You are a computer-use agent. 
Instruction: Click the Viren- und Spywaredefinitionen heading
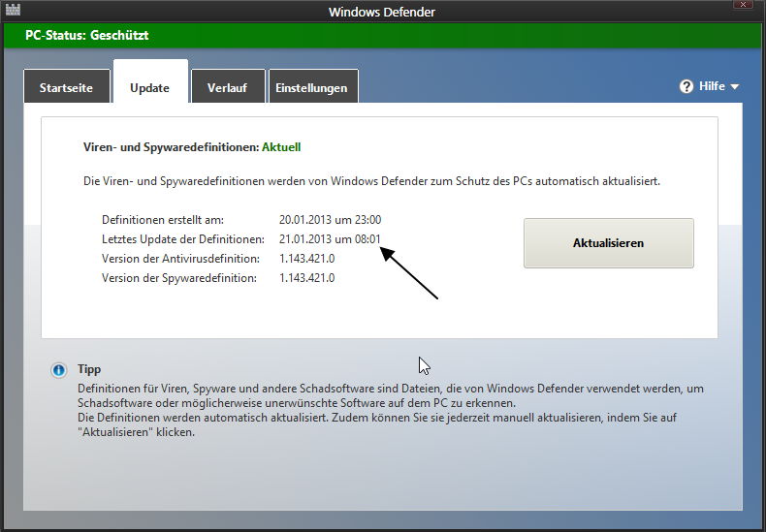[x=171, y=147]
